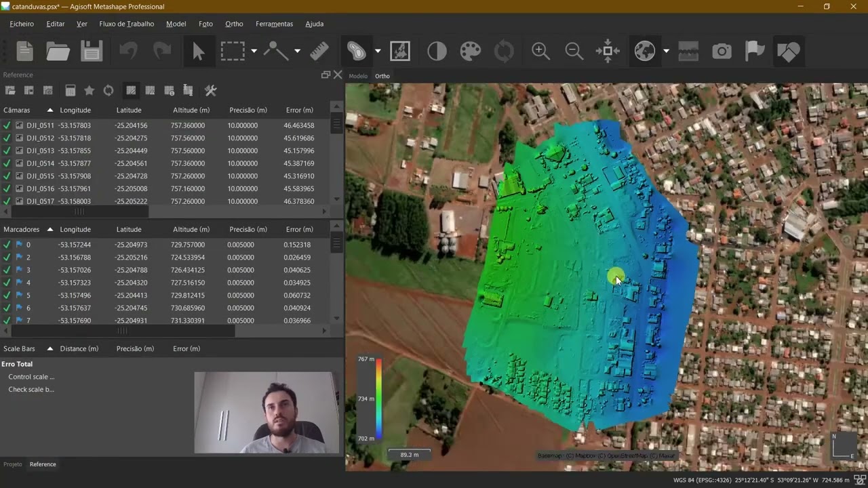Select the DEM view mode icon
This screenshot has width=868, height=488.
(x=357, y=52)
